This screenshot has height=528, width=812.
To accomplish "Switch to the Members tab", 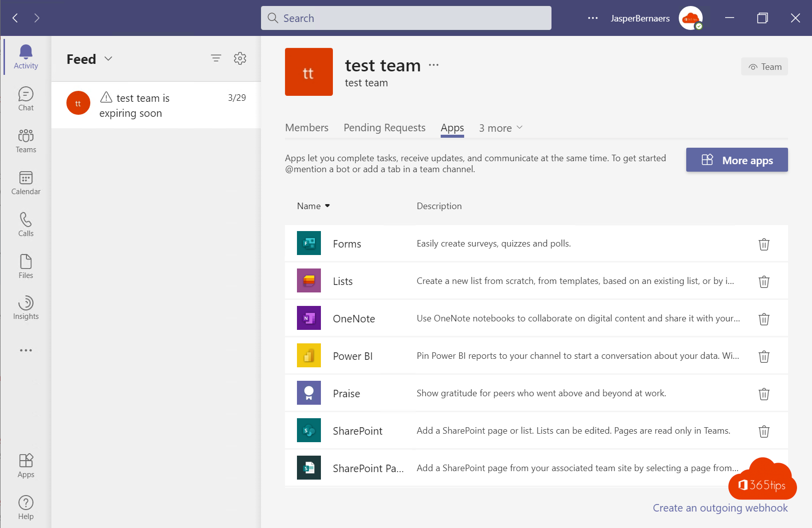I will coord(307,128).
